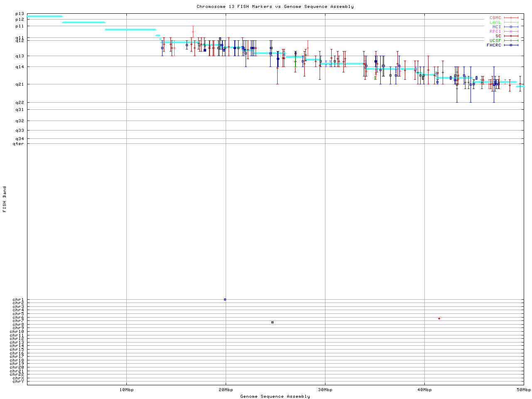Click the FISH Band y-axis label
This screenshot has height=399, width=532.
[5, 199]
